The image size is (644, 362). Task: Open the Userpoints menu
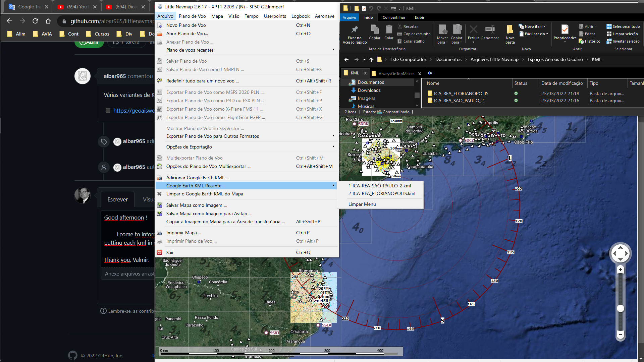tap(275, 16)
